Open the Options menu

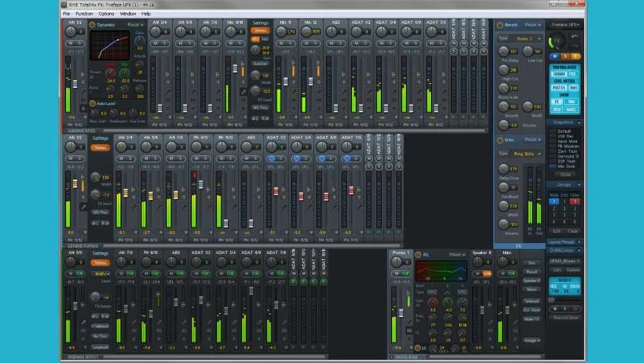106,14
